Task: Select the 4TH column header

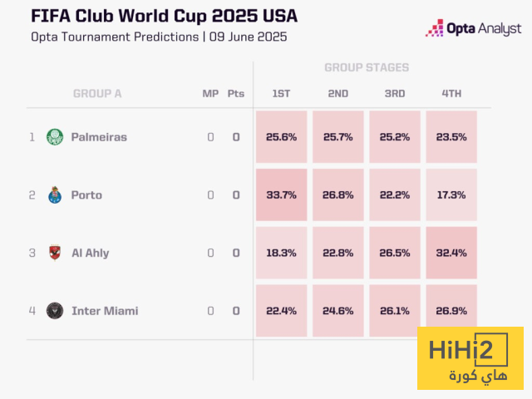Action: [451, 94]
